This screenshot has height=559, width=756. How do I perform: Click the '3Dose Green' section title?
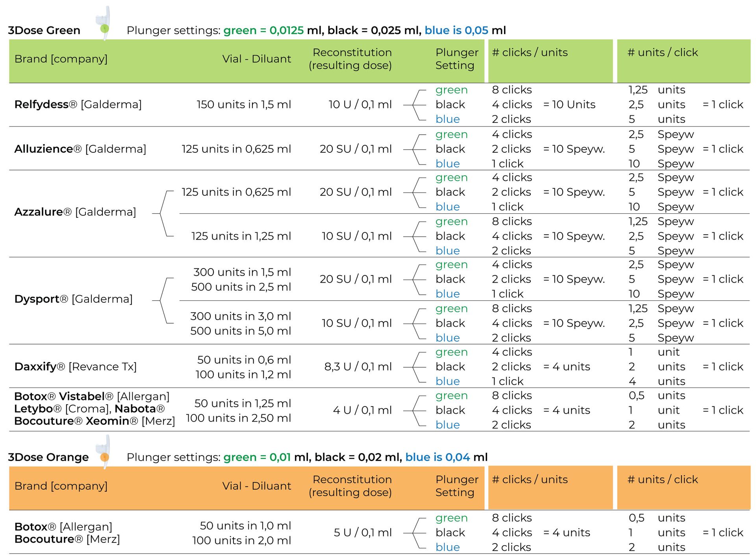click(44, 30)
